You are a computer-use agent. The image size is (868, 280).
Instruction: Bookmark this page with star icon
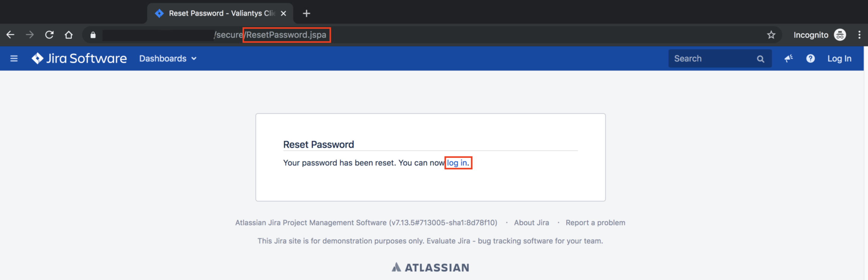(x=771, y=35)
